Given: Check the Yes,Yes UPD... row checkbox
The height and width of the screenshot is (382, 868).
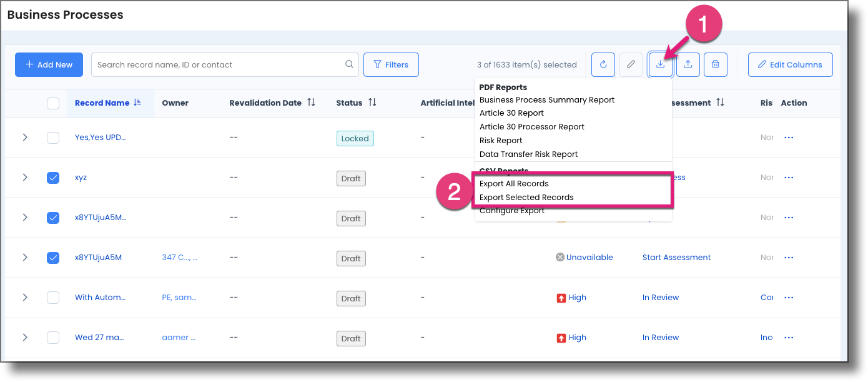Looking at the screenshot, I should click(x=53, y=138).
